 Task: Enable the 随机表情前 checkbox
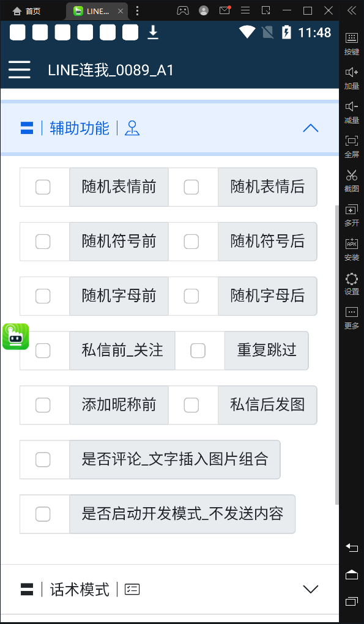[x=43, y=187]
